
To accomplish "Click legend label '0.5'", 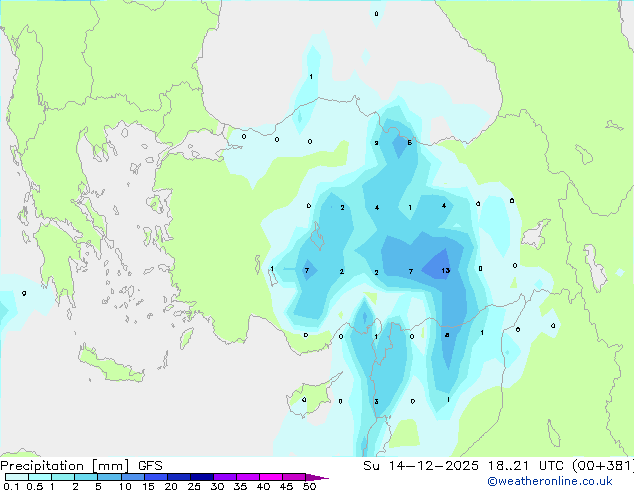I will (x=35, y=486).
